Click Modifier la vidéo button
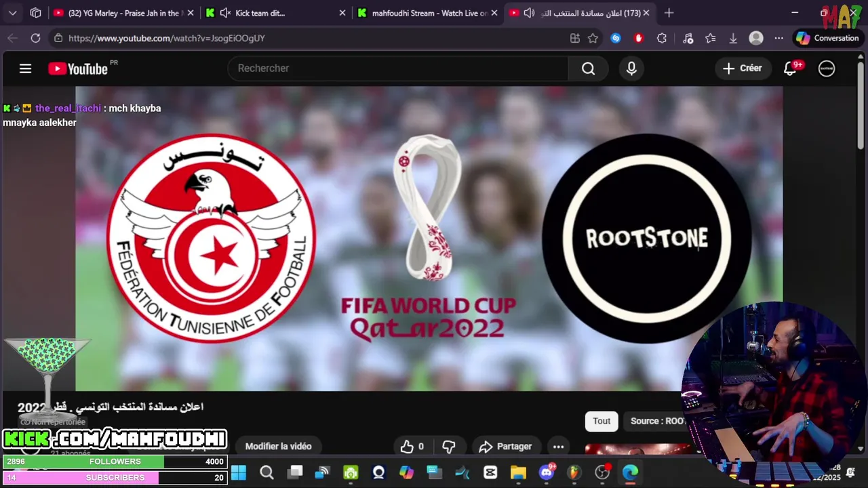Image resolution: width=868 pixels, height=488 pixels. point(278,447)
